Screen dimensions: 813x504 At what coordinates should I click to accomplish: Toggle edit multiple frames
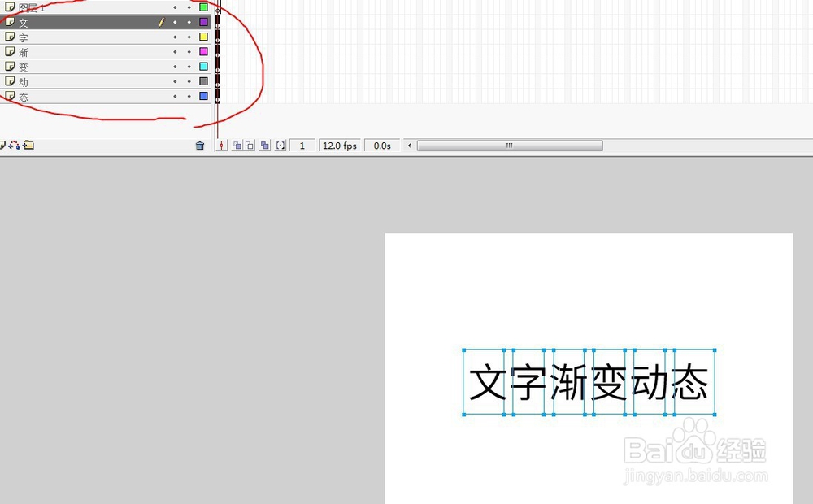coord(265,145)
